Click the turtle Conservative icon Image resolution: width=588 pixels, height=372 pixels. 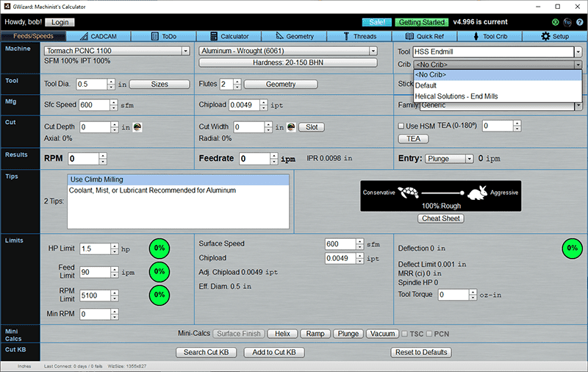click(408, 193)
